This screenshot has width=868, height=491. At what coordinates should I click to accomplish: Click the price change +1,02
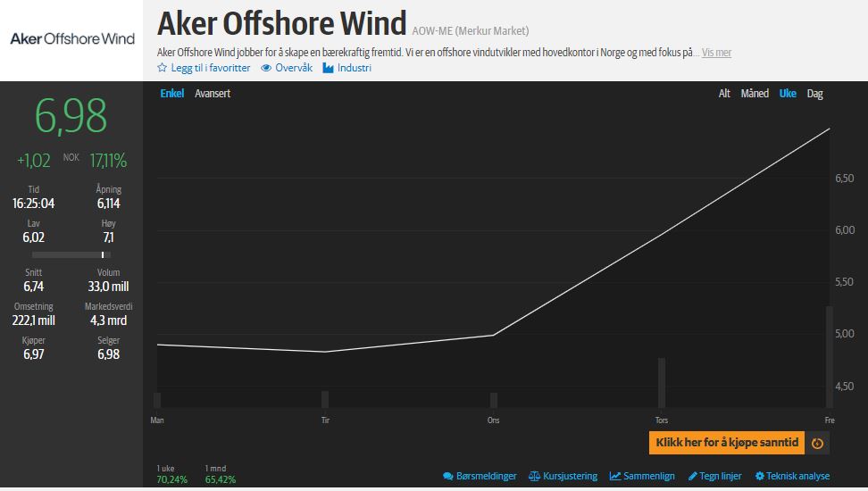[34, 161]
